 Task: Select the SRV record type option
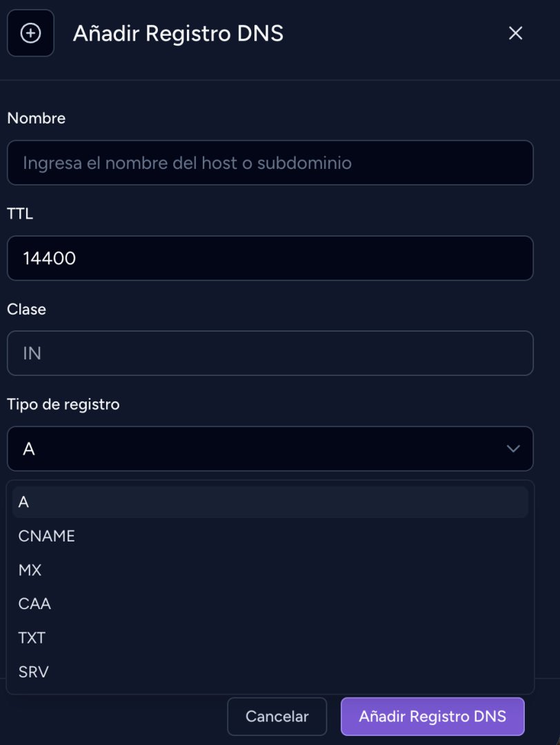point(34,672)
